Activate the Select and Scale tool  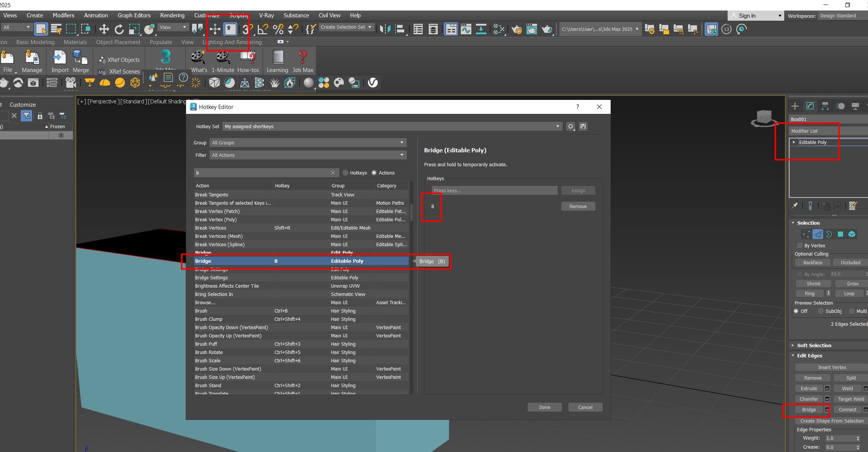tap(134, 29)
